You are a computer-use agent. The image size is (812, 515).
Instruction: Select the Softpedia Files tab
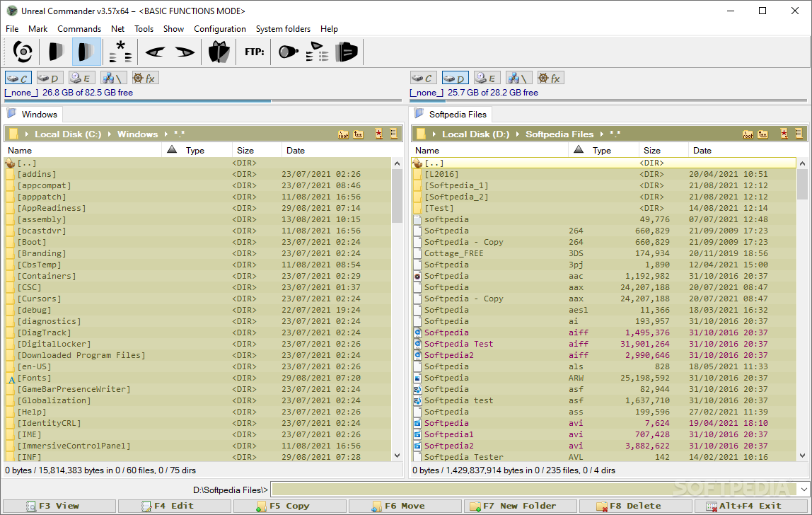[450, 115]
